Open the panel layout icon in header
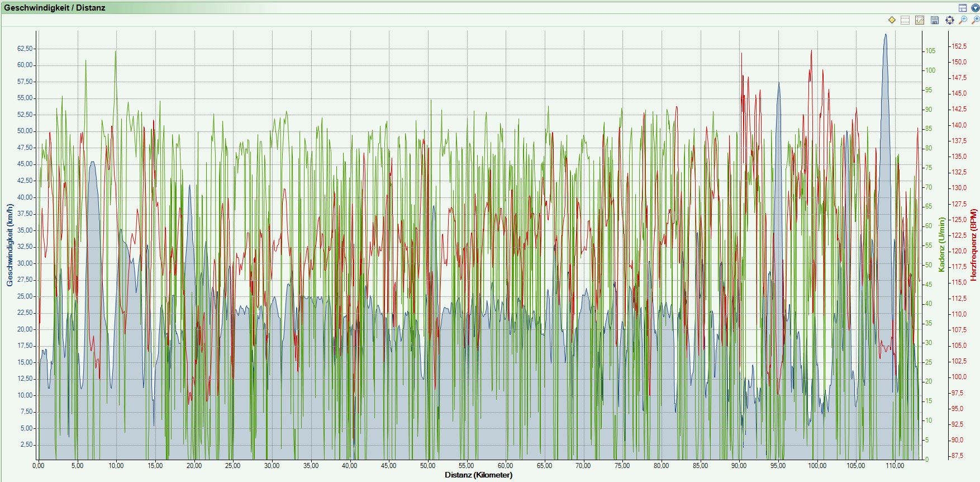Viewport: 980px width, 482px height. (x=963, y=8)
